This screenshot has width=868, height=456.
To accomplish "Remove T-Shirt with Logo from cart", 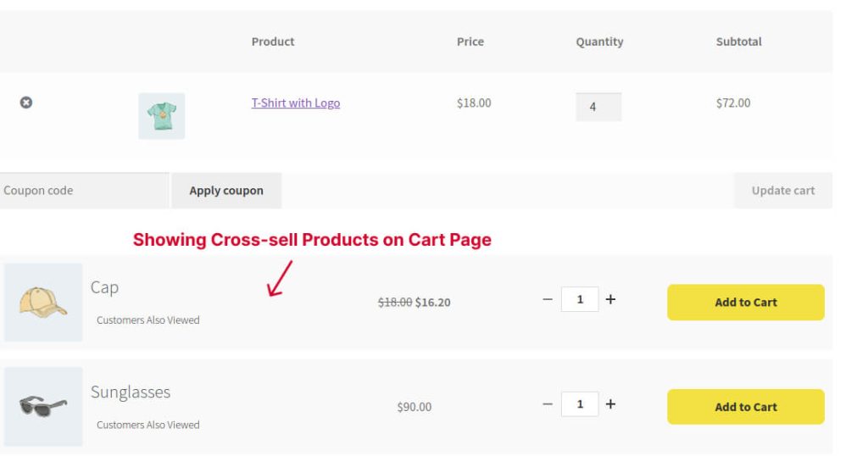I will tap(26, 103).
